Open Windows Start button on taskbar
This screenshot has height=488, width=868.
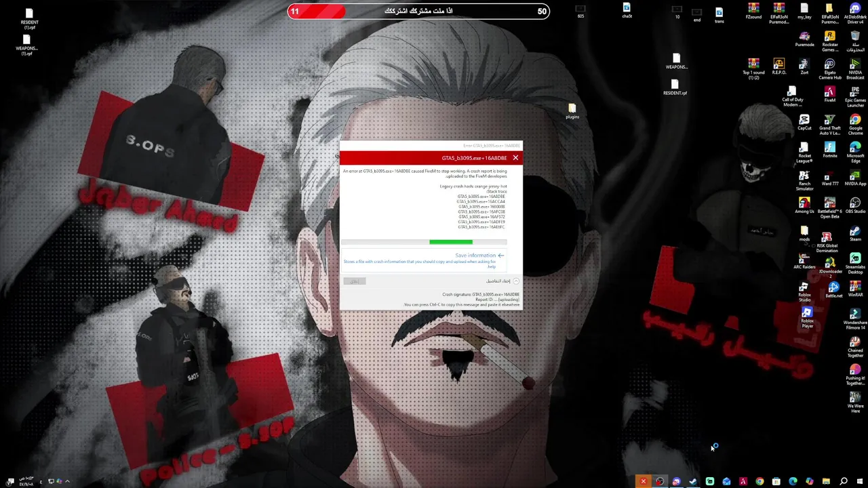(860, 481)
